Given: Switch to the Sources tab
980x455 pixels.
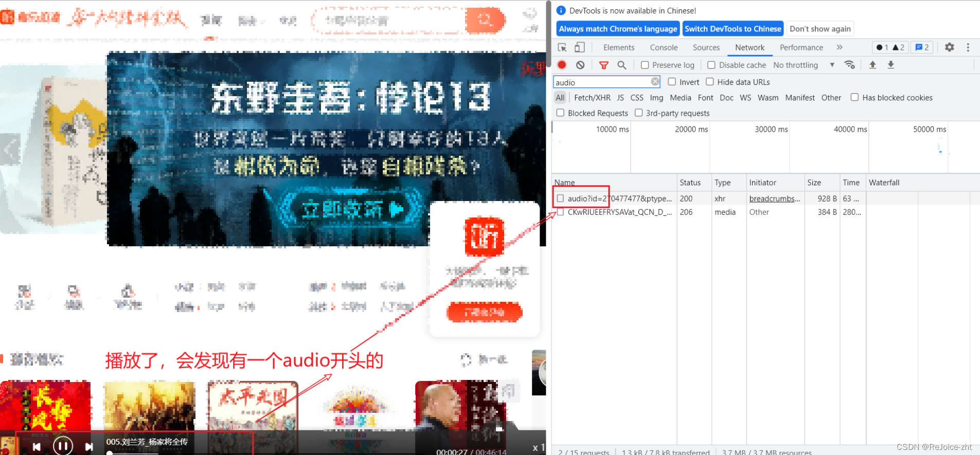Looking at the screenshot, I should (706, 47).
